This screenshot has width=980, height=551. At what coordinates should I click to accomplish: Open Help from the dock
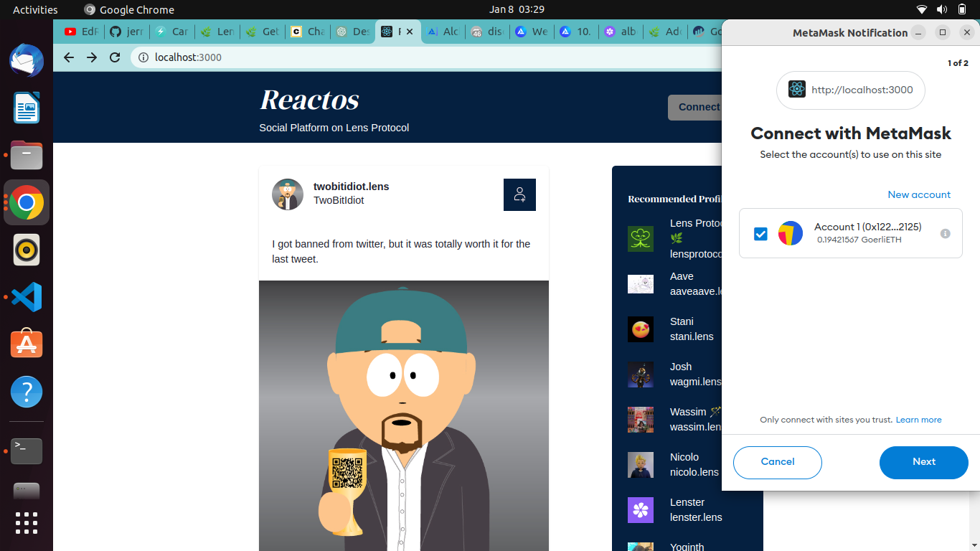coord(27,392)
